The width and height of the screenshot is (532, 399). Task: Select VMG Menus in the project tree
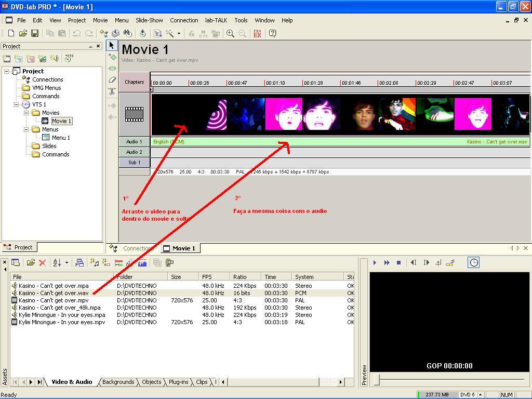[46, 88]
